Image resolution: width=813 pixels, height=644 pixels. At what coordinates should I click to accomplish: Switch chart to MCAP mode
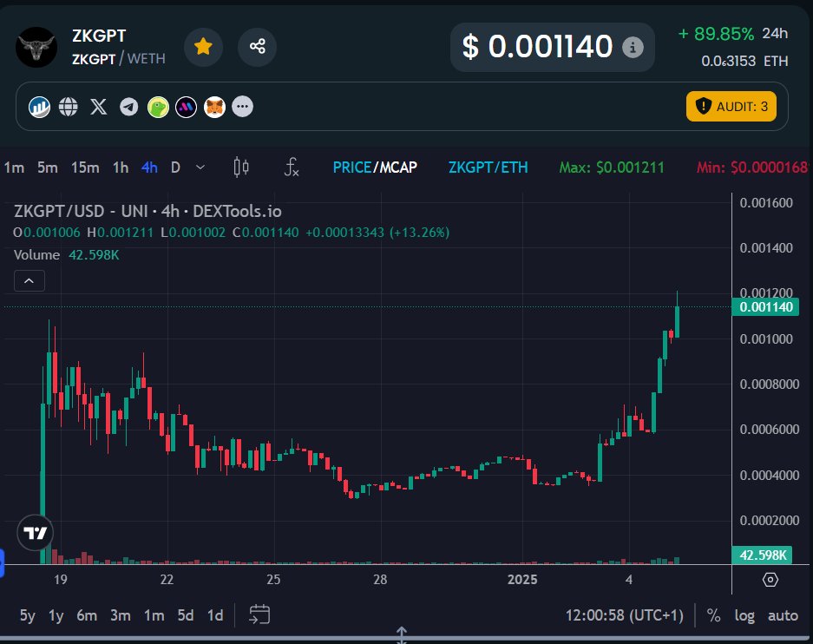coord(398,168)
